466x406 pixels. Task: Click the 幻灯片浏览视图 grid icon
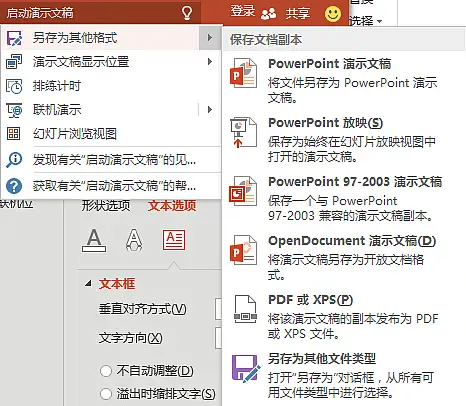[13, 134]
